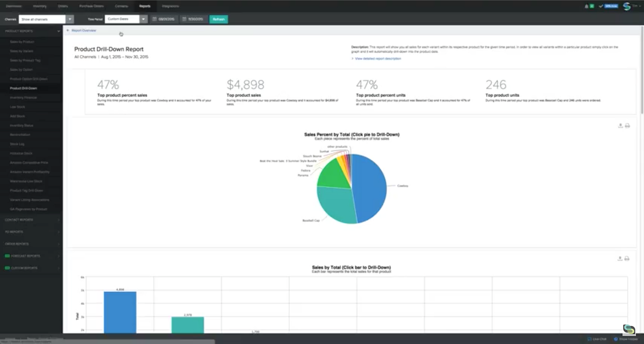The image size is (644, 344).
Task: Open Product Option Drill-Down report
Action: point(29,79)
